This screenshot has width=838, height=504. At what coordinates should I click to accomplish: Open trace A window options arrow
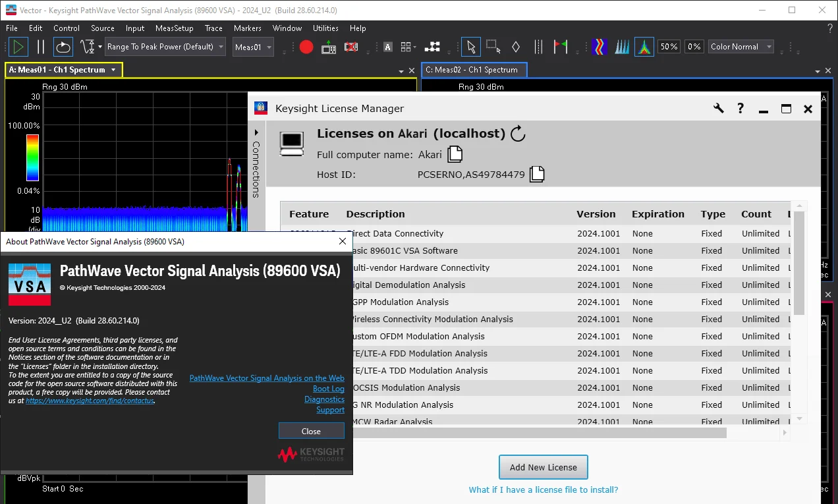(401, 71)
